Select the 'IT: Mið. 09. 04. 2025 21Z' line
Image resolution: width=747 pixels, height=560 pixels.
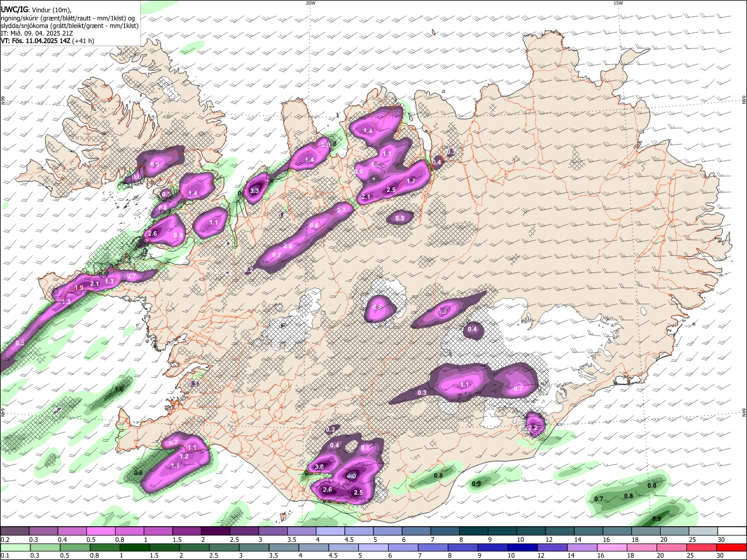(x=37, y=33)
